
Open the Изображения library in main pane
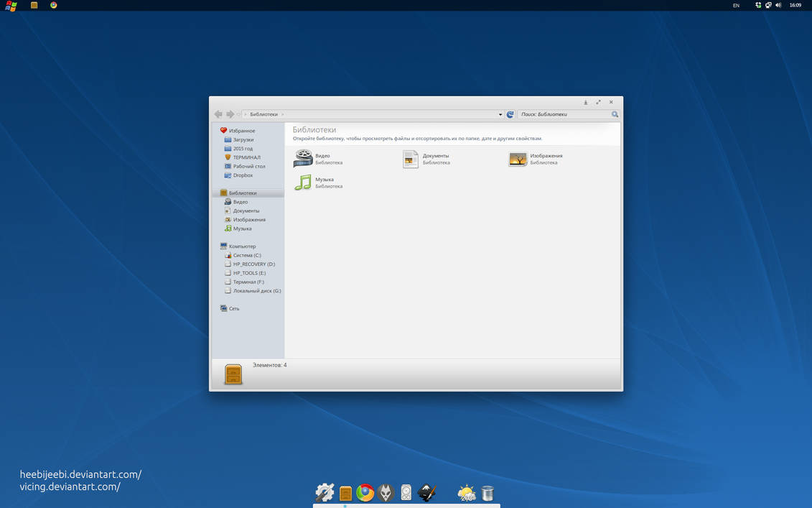518,159
